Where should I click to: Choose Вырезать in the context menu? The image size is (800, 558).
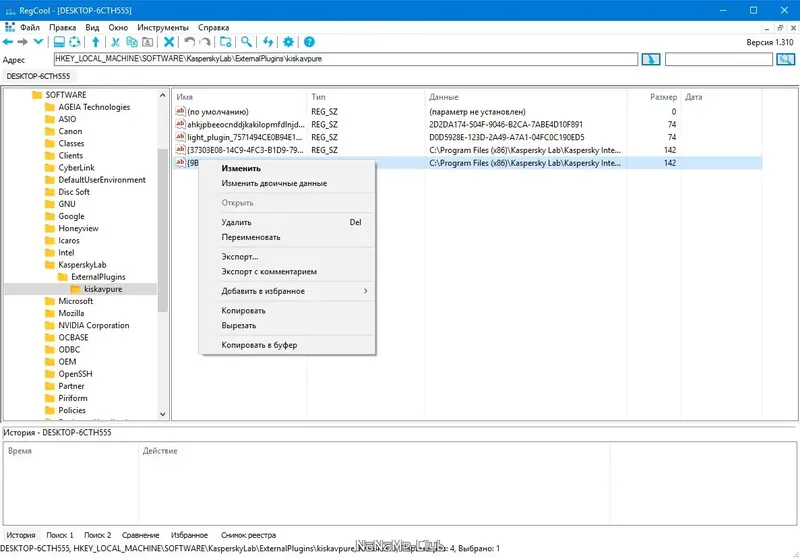(286, 325)
